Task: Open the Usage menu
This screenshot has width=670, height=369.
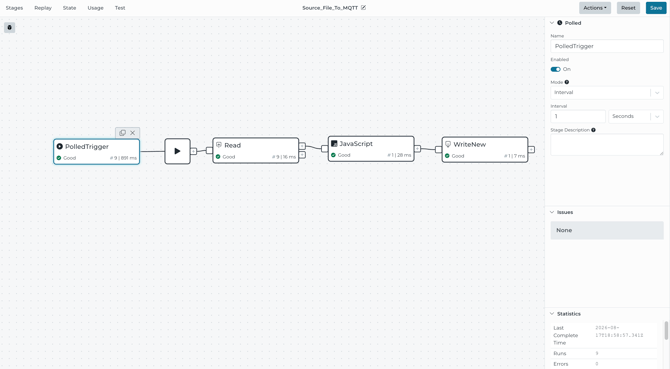Action: [96, 8]
